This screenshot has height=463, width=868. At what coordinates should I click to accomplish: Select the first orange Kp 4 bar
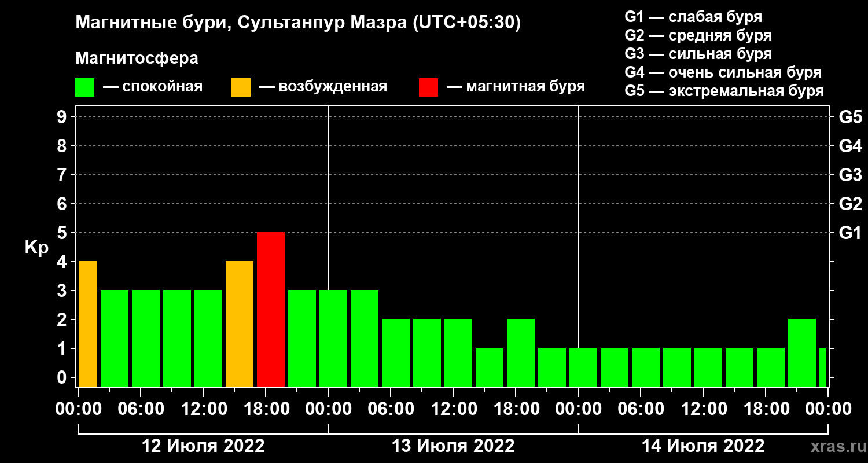click(88, 324)
